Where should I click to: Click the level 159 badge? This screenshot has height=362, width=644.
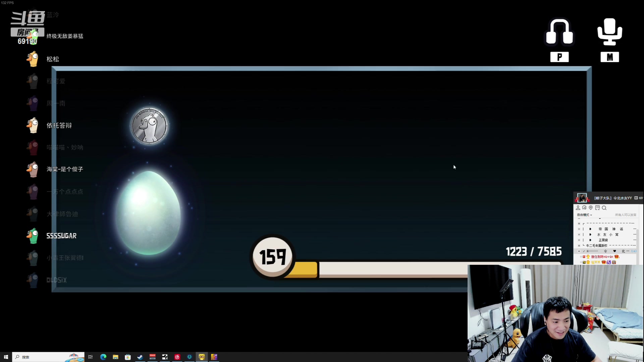pos(273,256)
